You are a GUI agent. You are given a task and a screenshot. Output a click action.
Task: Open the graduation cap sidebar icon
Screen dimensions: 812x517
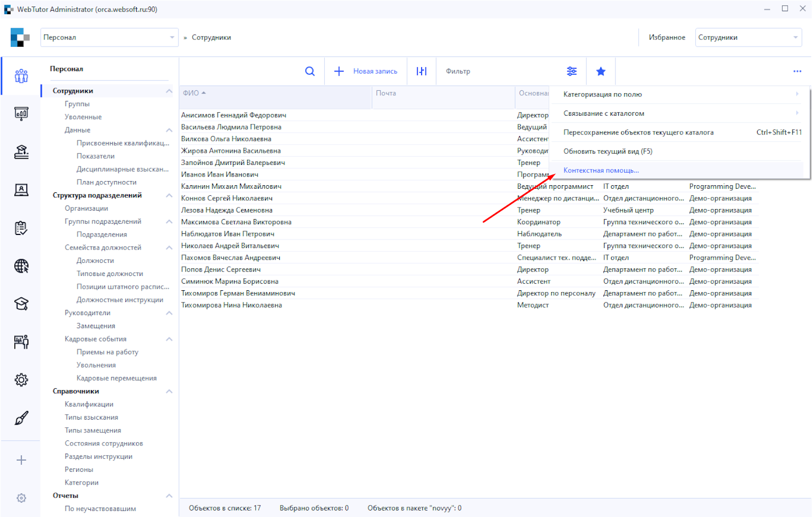click(21, 304)
